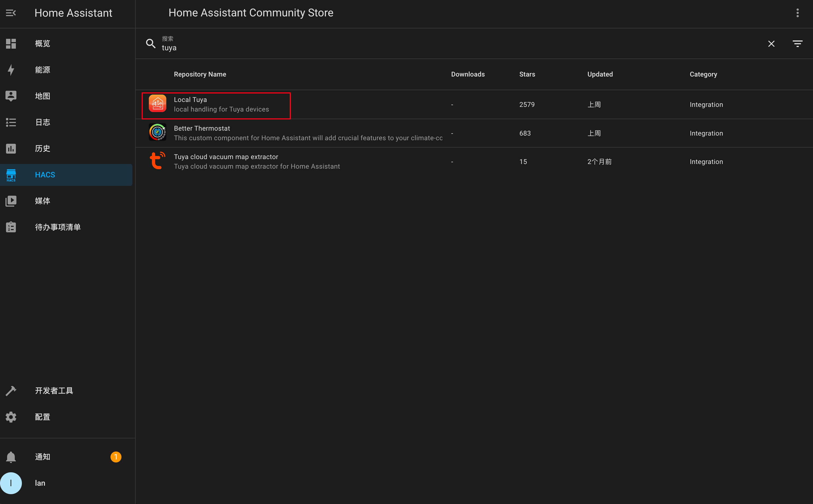Open the 媒体 media play icon

point(11,201)
